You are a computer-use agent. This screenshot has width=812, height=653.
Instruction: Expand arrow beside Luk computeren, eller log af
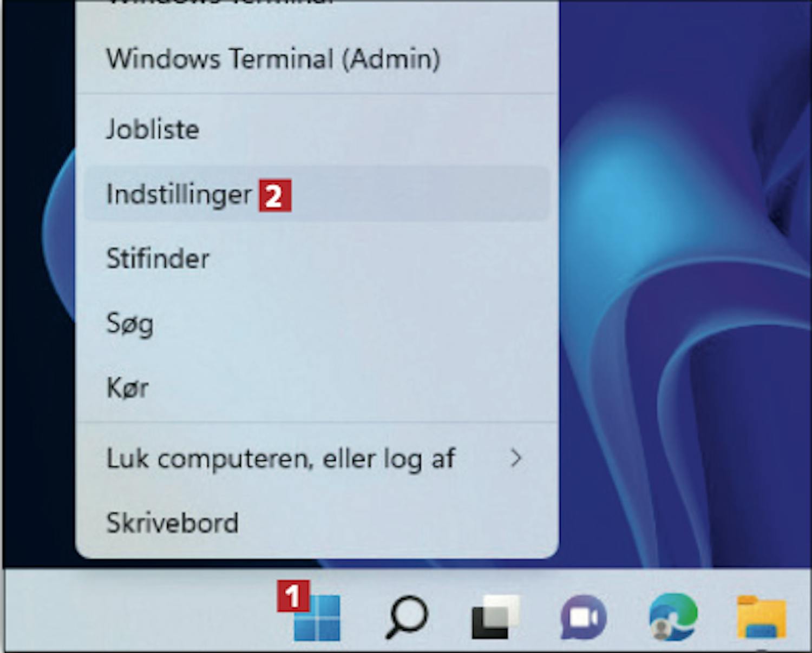point(516,459)
